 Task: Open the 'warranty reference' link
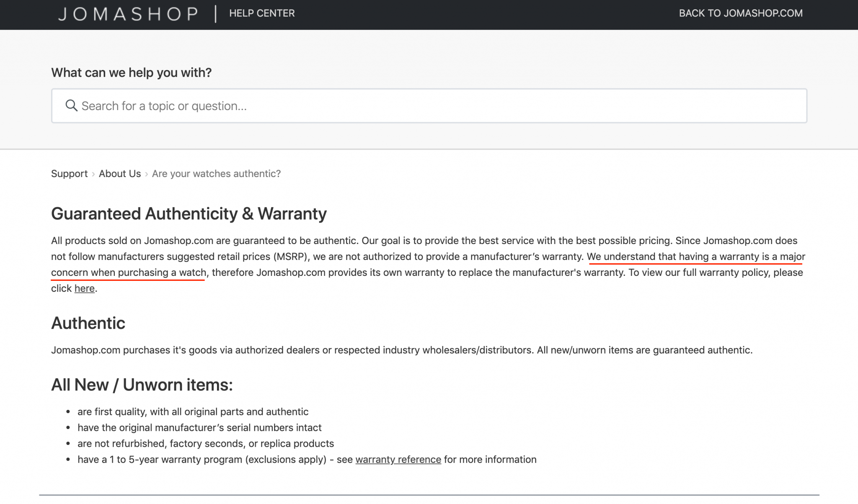tap(398, 459)
